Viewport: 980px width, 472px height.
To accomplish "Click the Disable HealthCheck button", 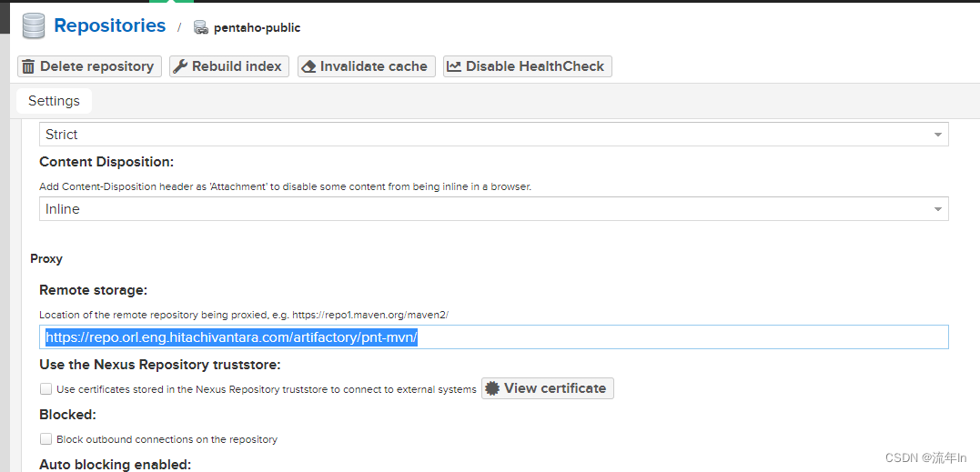I will [528, 66].
